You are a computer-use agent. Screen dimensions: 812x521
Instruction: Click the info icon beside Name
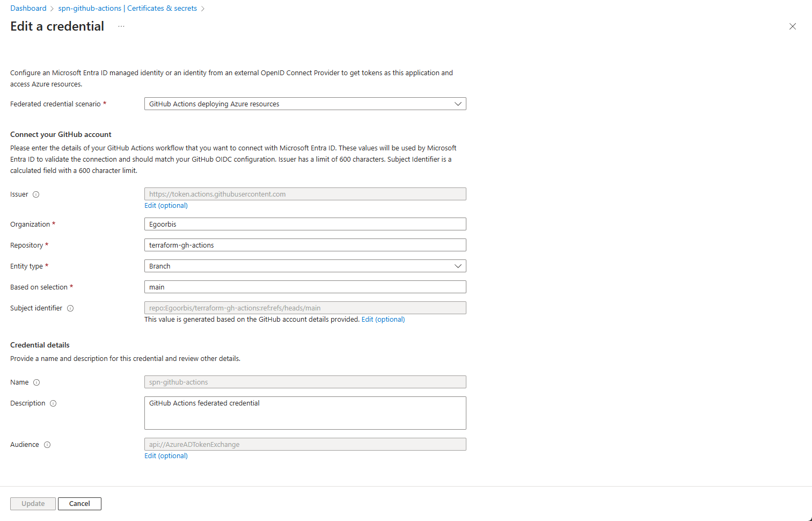click(x=36, y=382)
